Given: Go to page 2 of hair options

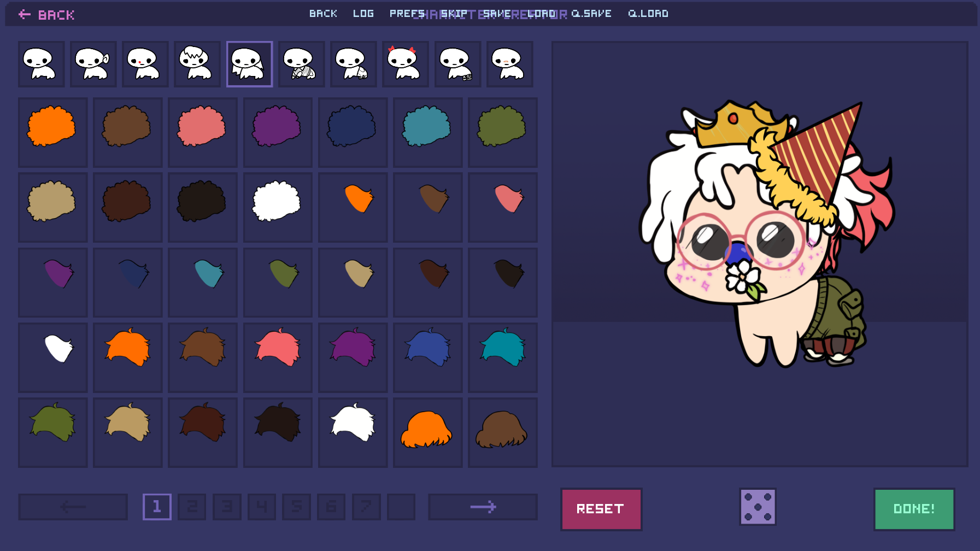Looking at the screenshot, I should click(x=191, y=507).
